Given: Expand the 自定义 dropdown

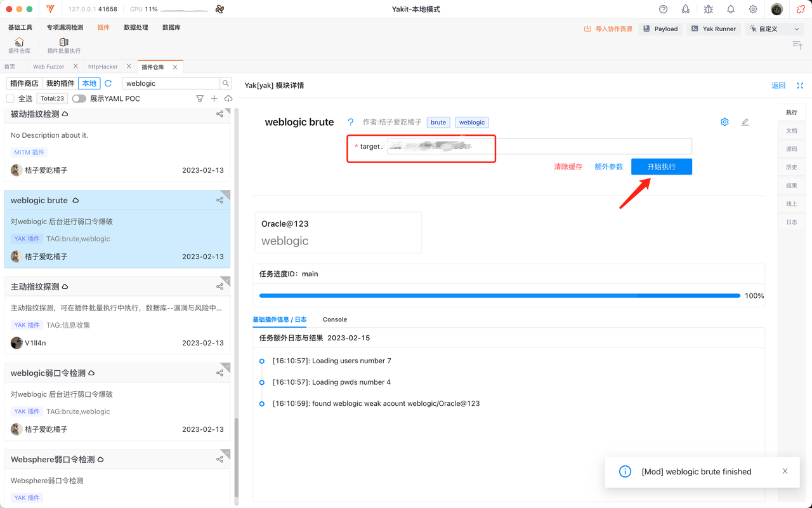Looking at the screenshot, I should 775,29.
